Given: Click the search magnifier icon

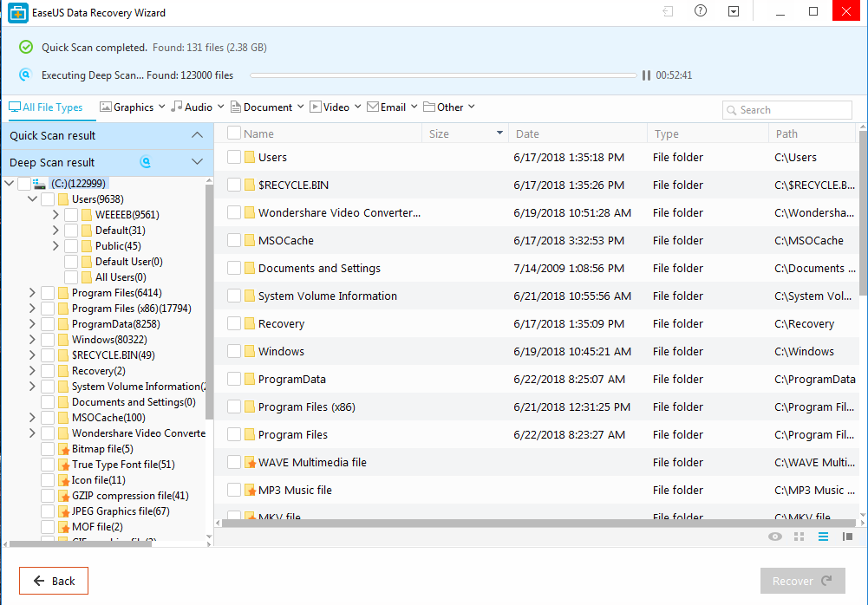Looking at the screenshot, I should (x=732, y=110).
